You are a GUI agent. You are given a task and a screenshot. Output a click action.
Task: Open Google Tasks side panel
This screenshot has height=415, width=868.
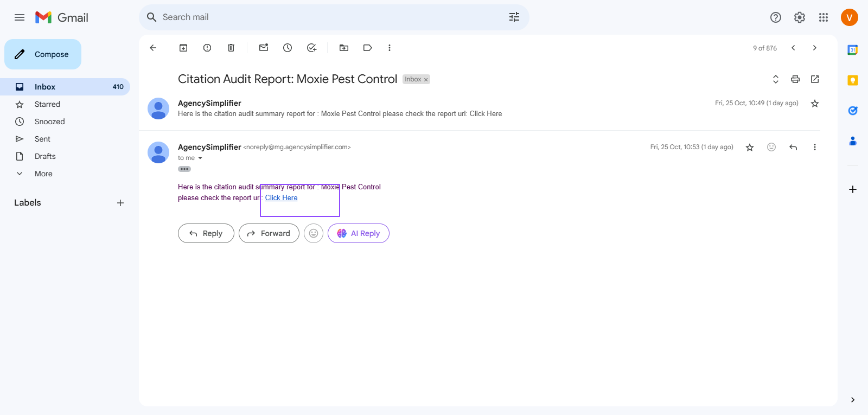click(x=853, y=111)
